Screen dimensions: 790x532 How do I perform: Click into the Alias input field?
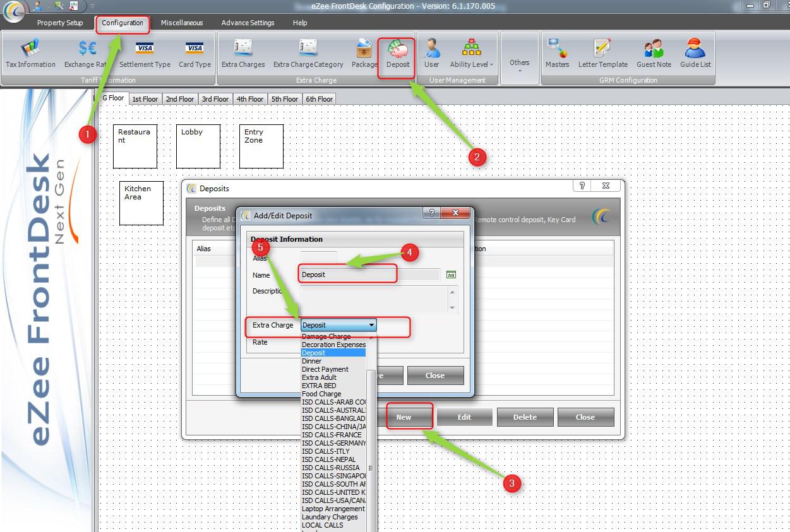coord(319,257)
